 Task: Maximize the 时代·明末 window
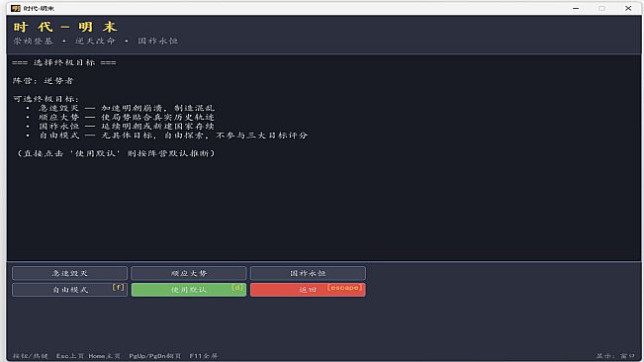point(601,8)
